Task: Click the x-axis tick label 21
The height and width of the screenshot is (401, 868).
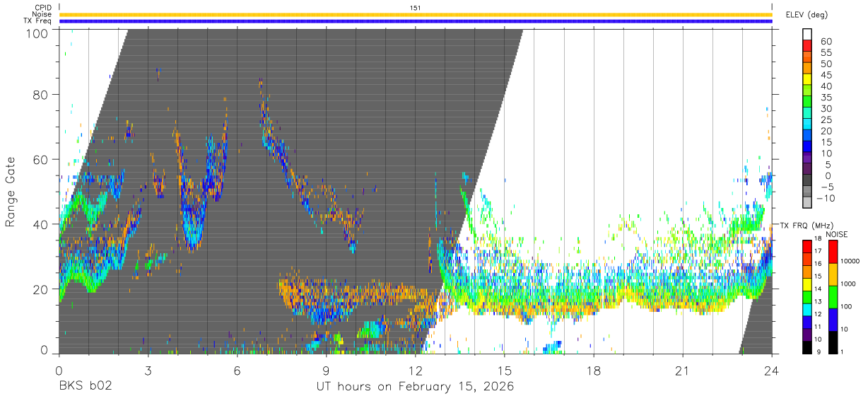Action: click(x=683, y=370)
